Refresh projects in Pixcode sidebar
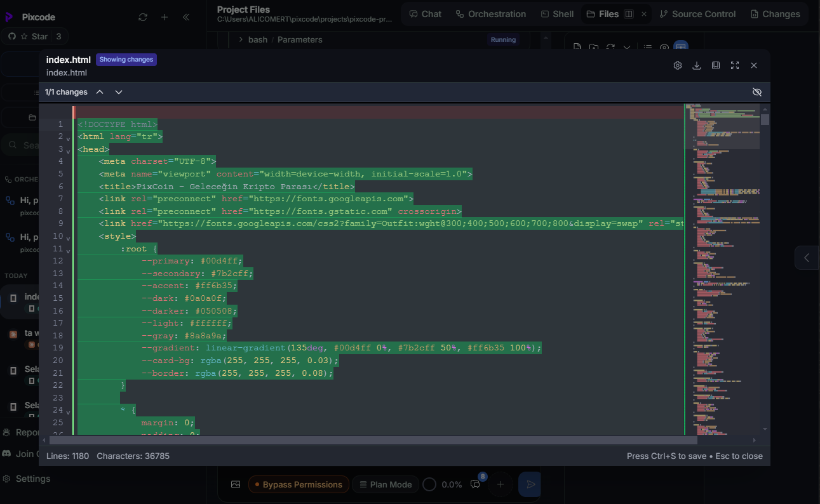This screenshot has width=820, height=504. 143,17
